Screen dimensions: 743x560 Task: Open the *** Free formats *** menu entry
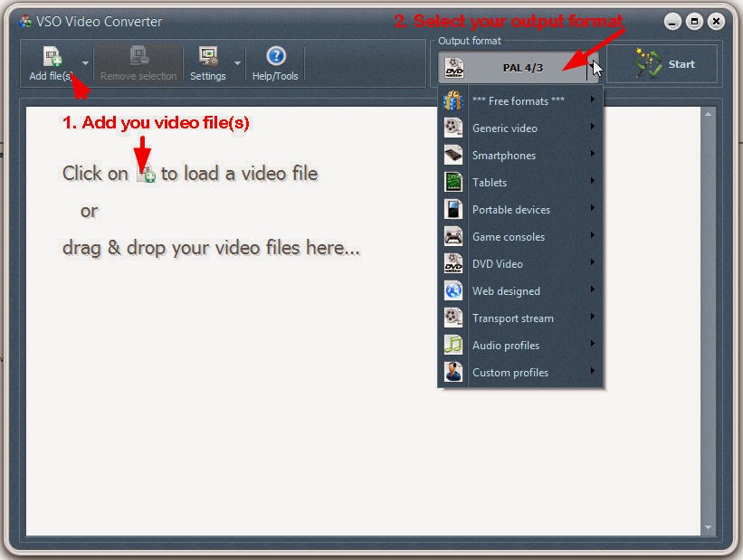[520, 101]
